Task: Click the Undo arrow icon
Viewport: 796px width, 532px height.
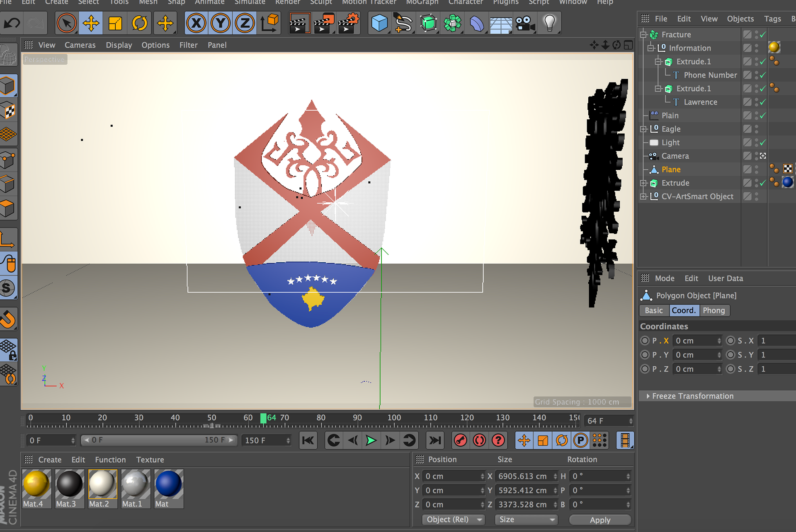Action: 12,23
